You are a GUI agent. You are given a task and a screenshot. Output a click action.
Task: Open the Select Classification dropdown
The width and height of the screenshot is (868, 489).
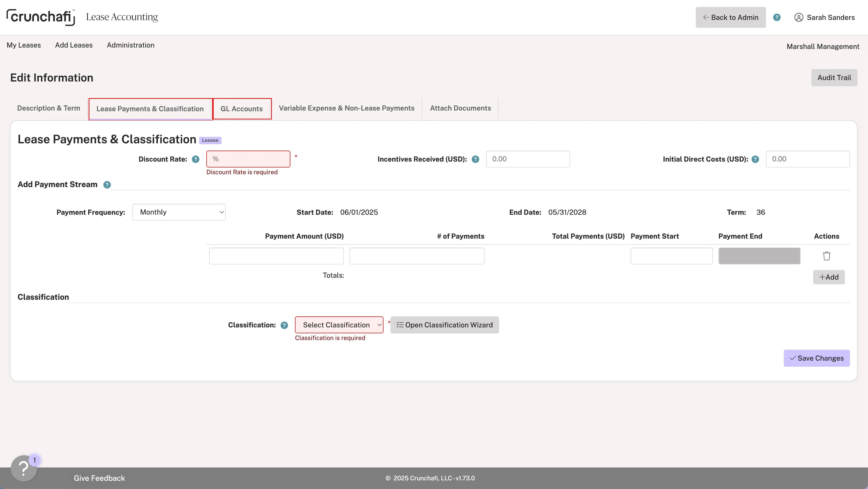pyautogui.click(x=339, y=325)
